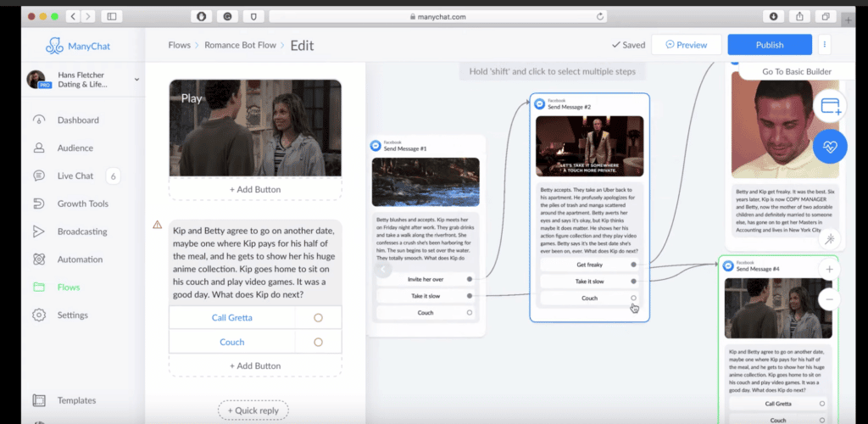Select Audience in the sidebar
The height and width of the screenshot is (424, 868).
coord(75,148)
